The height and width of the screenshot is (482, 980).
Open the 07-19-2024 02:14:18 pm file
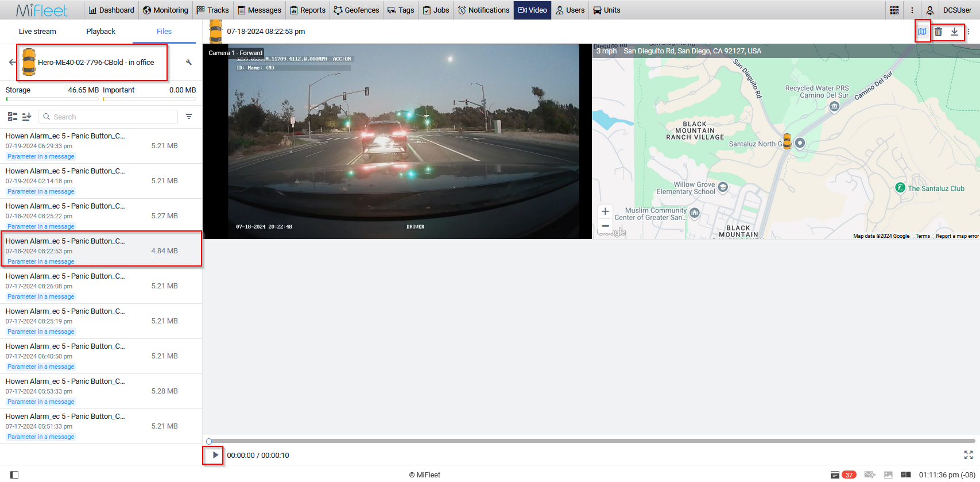click(x=101, y=181)
